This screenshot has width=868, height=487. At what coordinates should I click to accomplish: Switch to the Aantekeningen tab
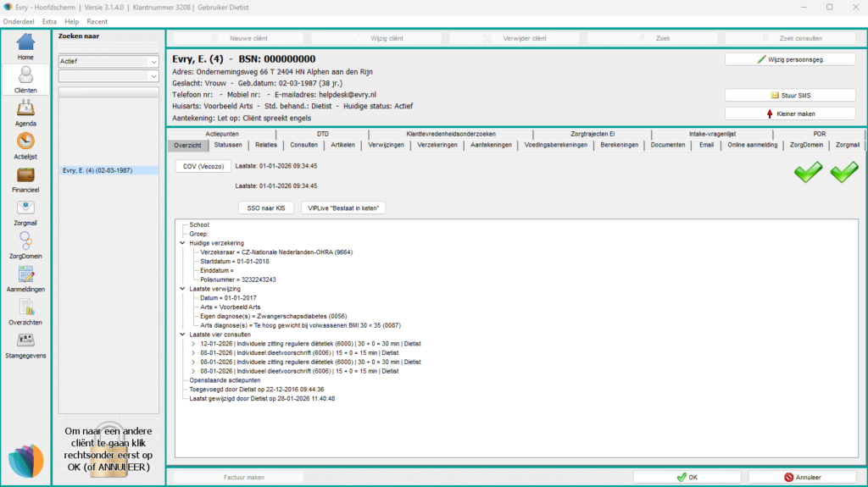click(x=491, y=145)
